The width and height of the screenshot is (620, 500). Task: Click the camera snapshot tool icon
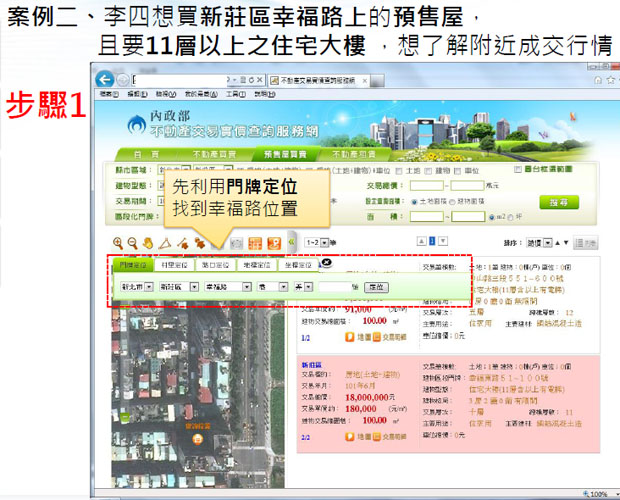236,243
